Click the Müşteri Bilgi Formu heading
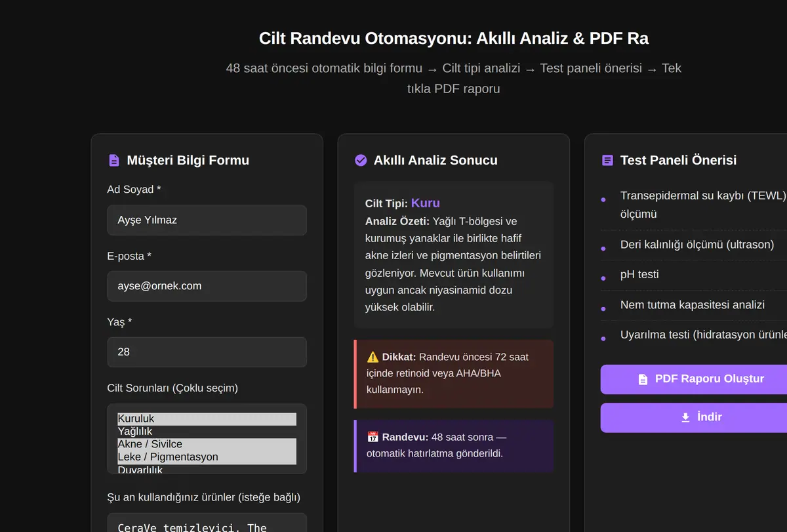Screen dimensions: 787x532 pos(188,160)
